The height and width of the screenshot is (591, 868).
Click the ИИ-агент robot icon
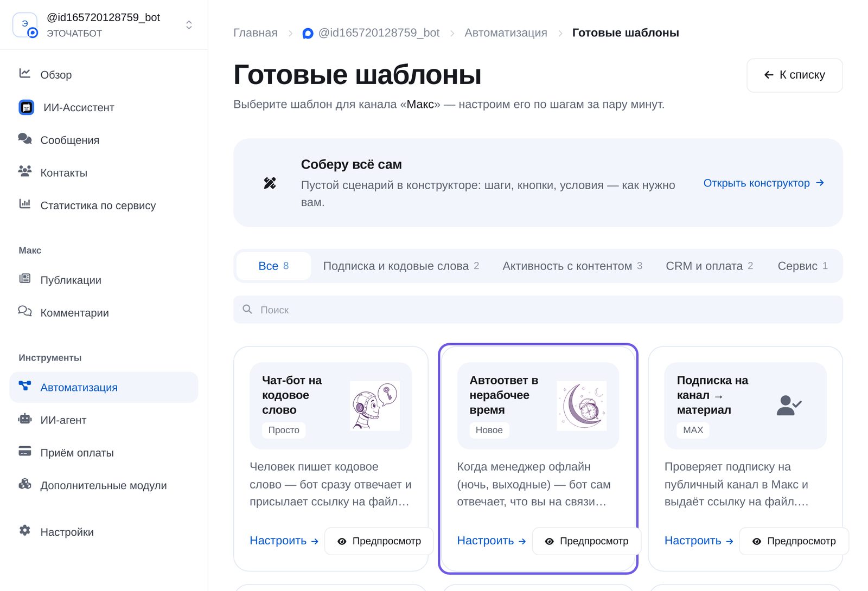pos(25,419)
